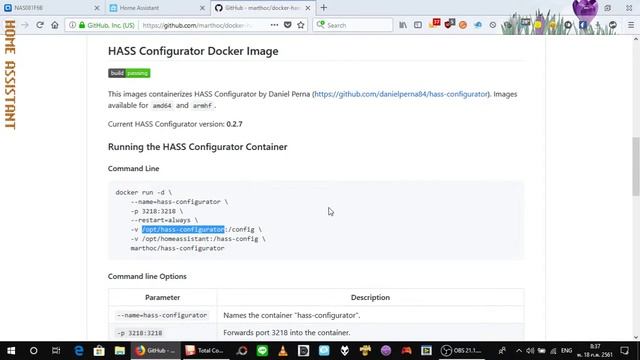Screen dimensions: 640x360
Task: Open the Action Center notifications
Action: pos(624,351)
